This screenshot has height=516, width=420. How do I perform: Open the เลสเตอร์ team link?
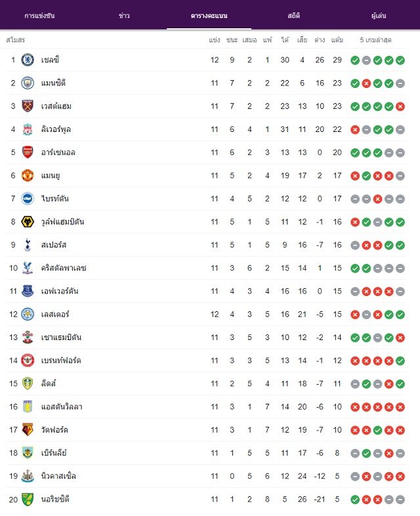[x=55, y=314]
